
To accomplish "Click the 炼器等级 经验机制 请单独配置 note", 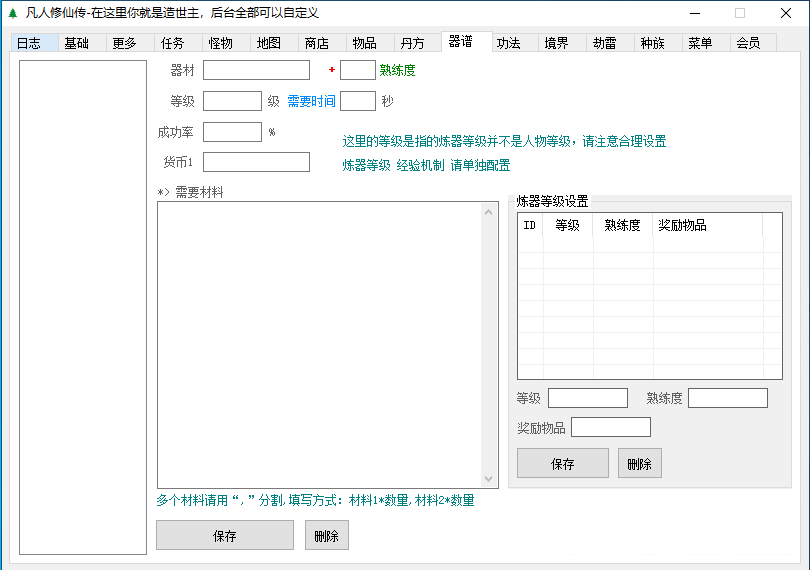I will [426, 165].
